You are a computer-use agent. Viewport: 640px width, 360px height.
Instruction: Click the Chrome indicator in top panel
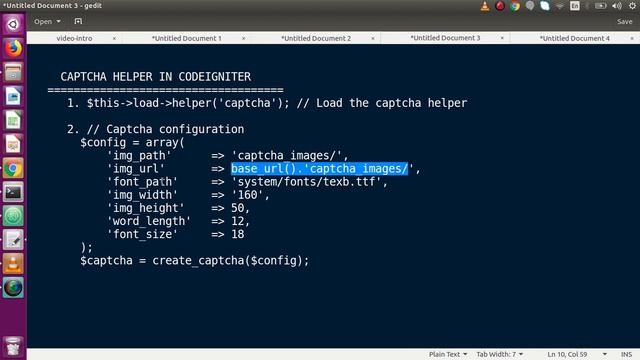tap(515, 6)
